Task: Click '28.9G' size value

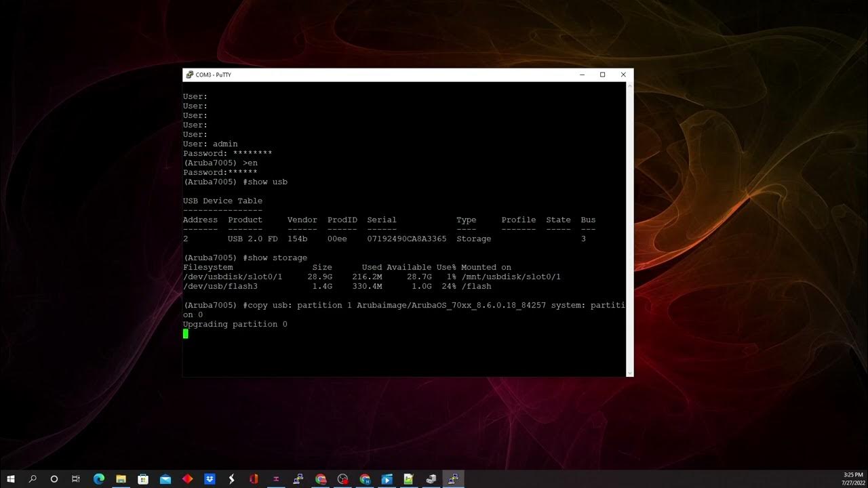Action: 320,277
